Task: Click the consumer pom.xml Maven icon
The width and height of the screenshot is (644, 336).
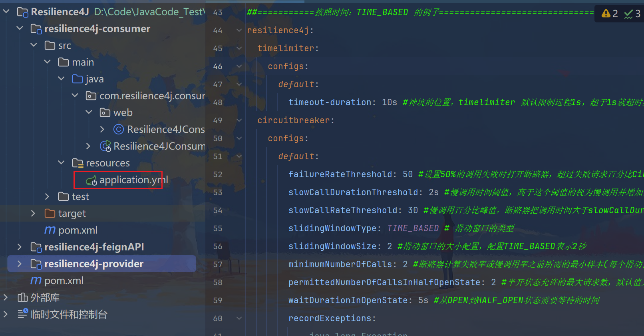Action: (x=50, y=230)
